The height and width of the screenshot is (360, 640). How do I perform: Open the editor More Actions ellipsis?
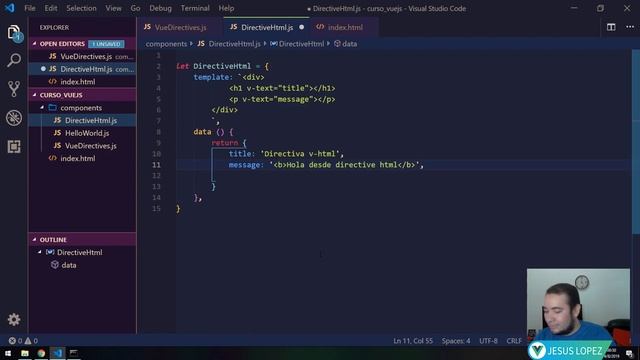click(630, 27)
